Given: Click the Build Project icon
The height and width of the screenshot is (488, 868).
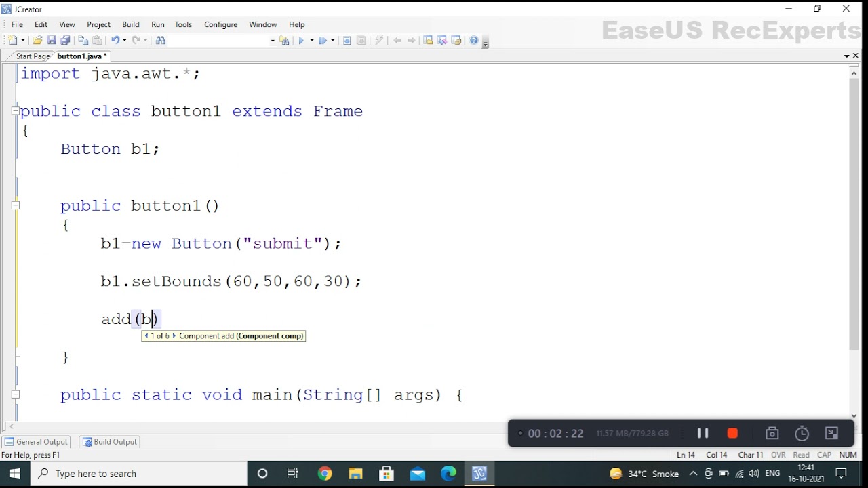Looking at the screenshot, I should pyautogui.click(x=323, y=41).
